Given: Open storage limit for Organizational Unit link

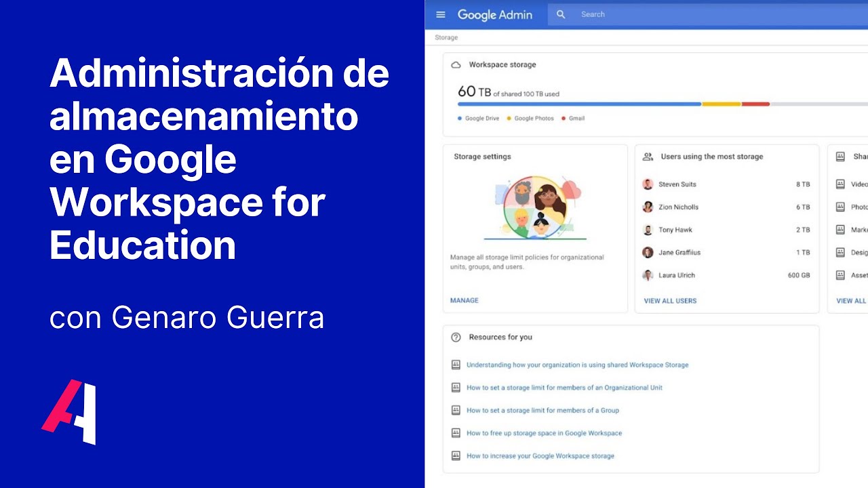Looking at the screenshot, I should (564, 388).
